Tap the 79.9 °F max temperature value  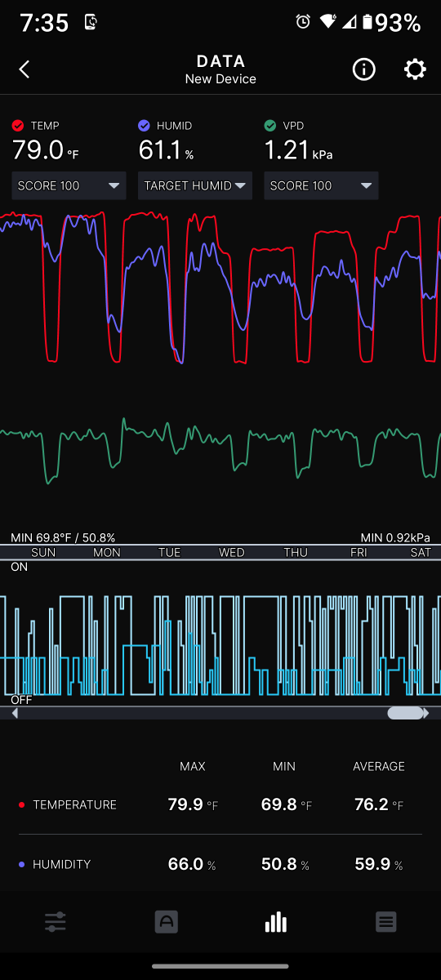(x=193, y=804)
